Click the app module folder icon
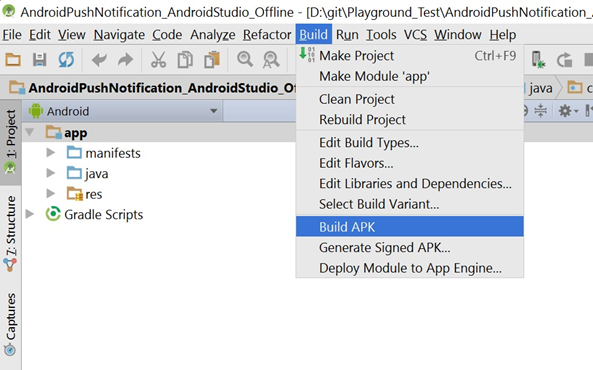The width and height of the screenshot is (593, 370). [53, 132]
